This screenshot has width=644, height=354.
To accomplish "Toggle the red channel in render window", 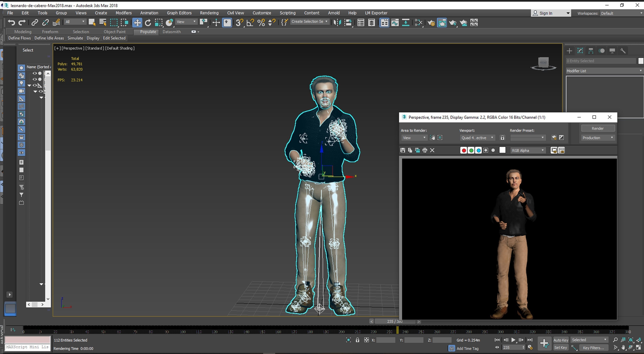I will [x=463, y=150].
